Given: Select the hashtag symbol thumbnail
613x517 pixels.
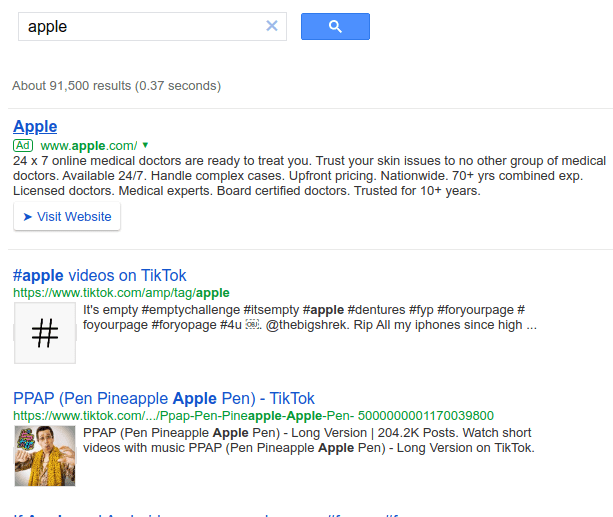Looking at the screenshot, I should (45, 334).
